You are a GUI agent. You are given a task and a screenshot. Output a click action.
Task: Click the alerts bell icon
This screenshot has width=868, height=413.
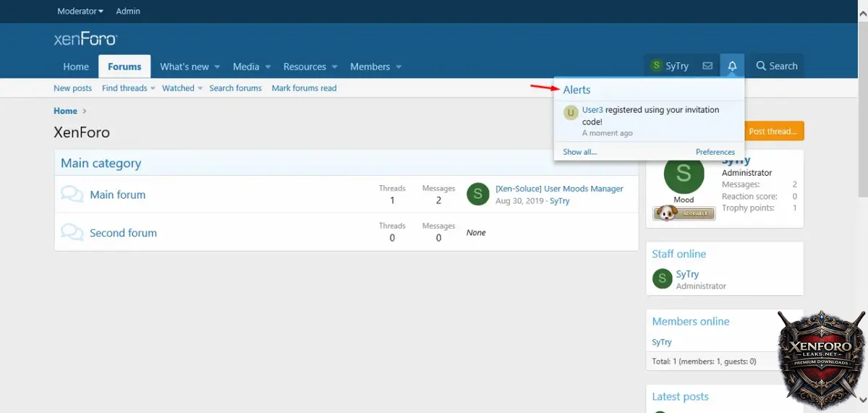[732, 66]
